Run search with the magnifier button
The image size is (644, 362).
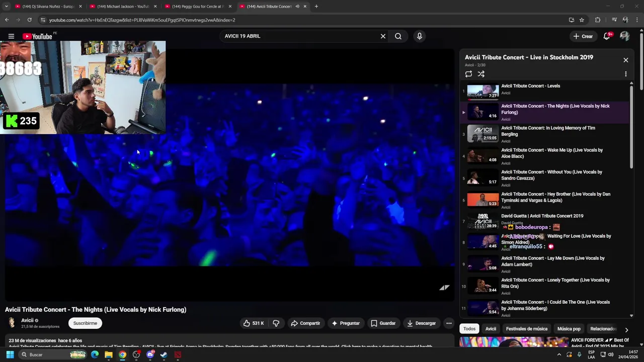398,36
